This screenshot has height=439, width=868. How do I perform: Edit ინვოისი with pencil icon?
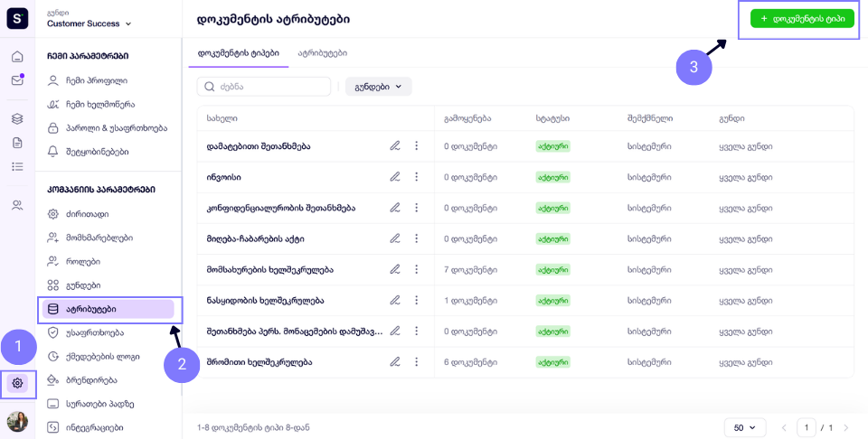coord(395,177)
